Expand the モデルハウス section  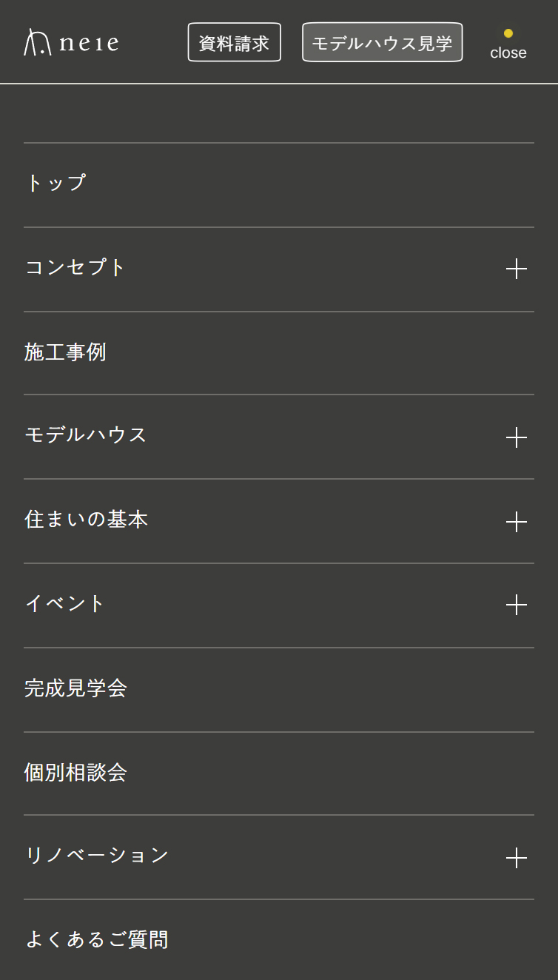click(517, 437)
